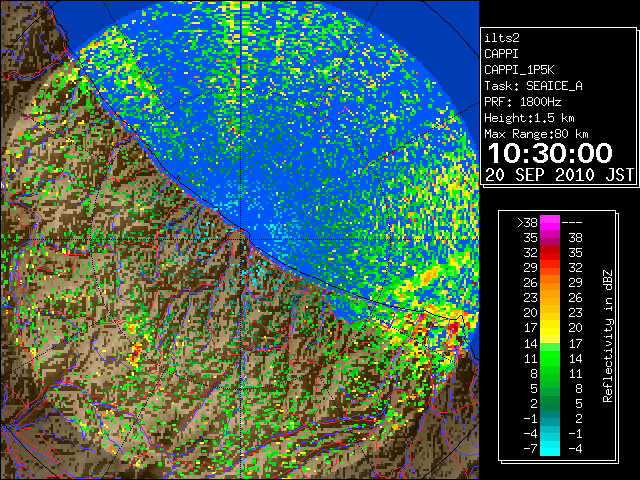Select the 'Max Range:80 km' text

[536, 134]
